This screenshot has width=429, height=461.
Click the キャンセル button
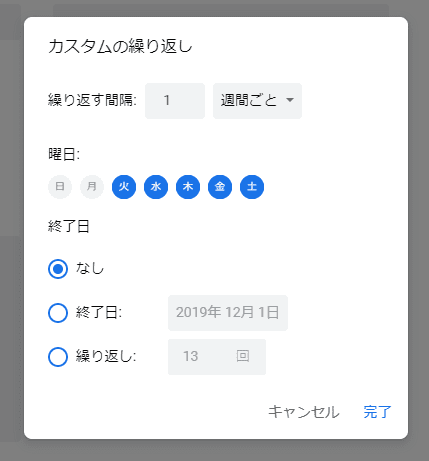coord(304,412)
